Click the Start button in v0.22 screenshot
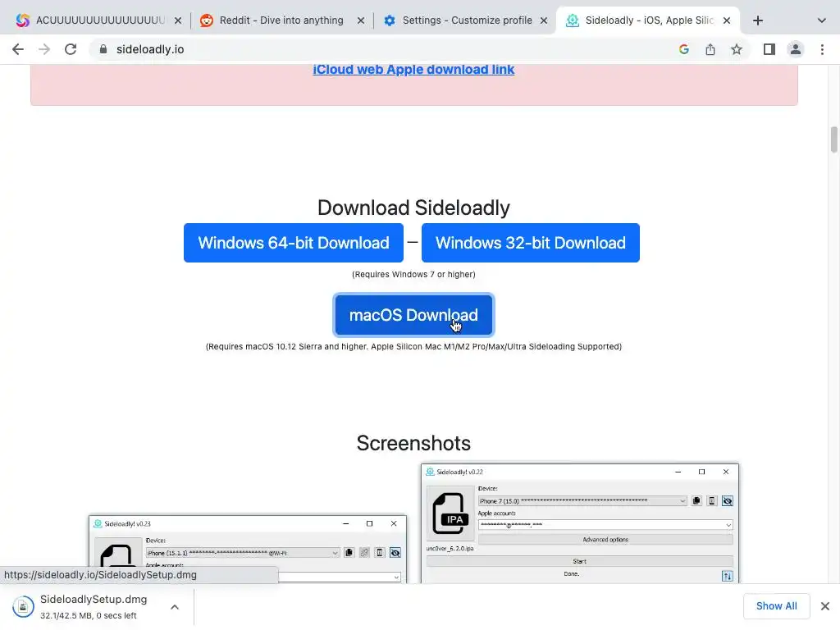 point(580,561)
